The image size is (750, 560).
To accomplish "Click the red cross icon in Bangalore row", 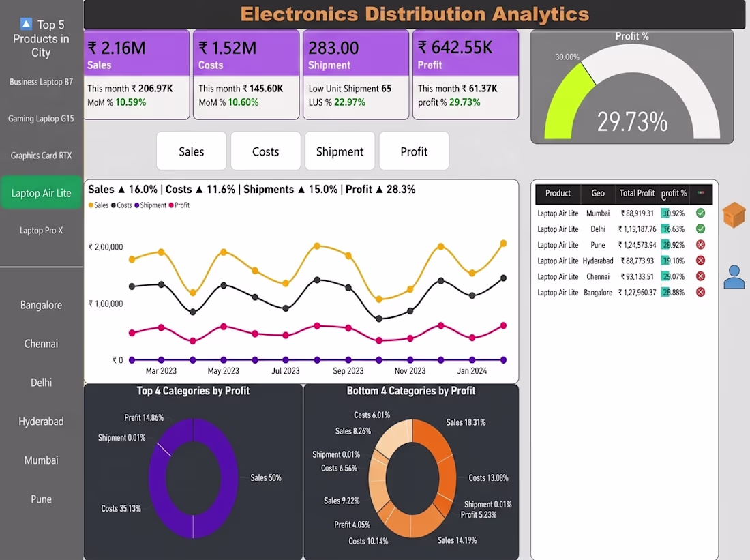I will pyautogui.click(x=700, y=292).
